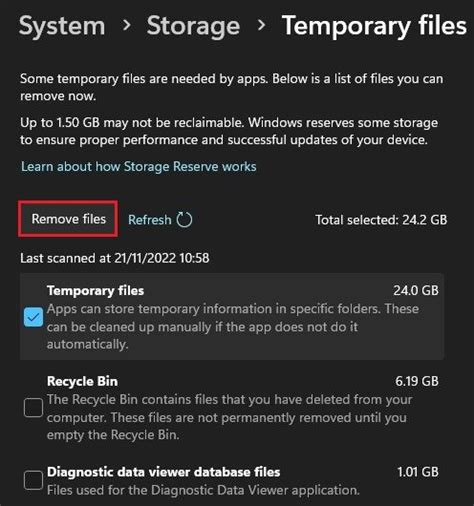Click the Refresh link text
Viewport: 474px width, 506px height.
[x=150, y=220]
